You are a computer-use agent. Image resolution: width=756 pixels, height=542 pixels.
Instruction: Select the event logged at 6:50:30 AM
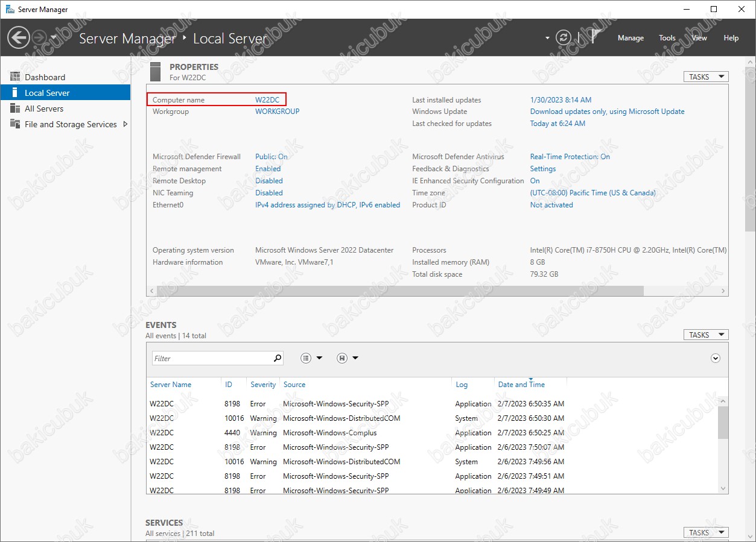(433, 418)
